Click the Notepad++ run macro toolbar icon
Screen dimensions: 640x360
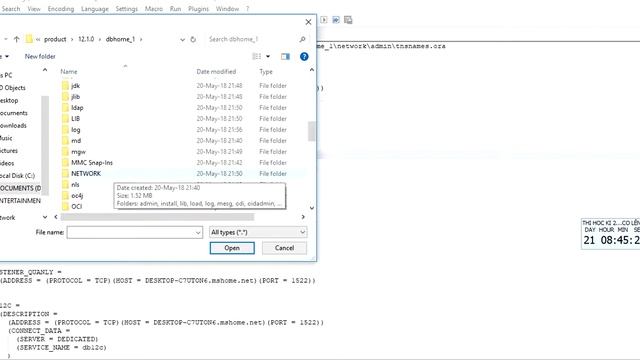coord(324,20)
